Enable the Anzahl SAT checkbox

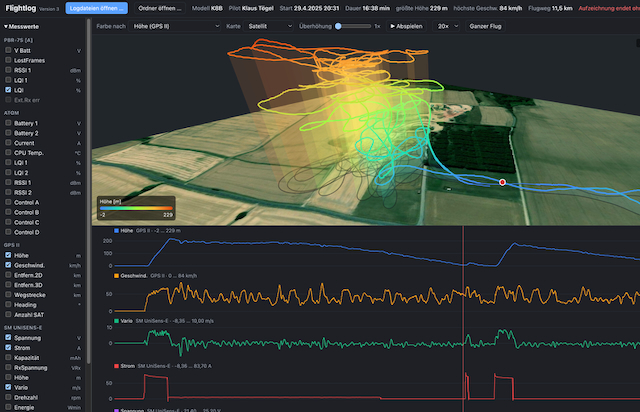click(8, 314)
